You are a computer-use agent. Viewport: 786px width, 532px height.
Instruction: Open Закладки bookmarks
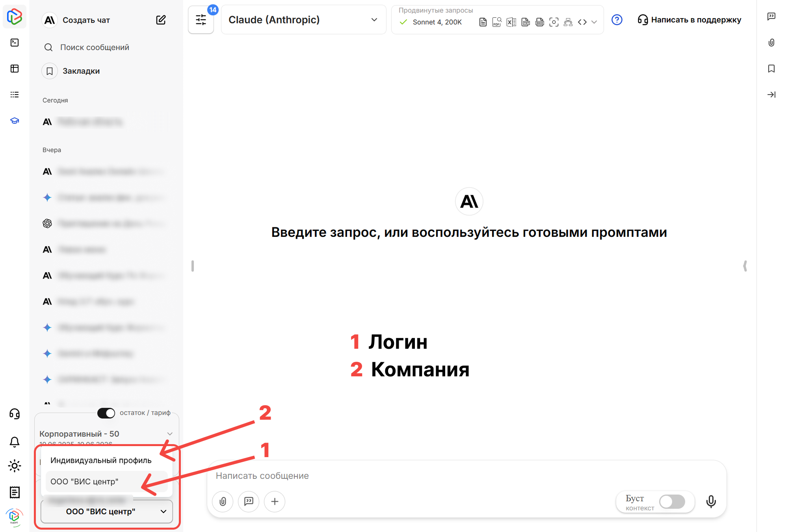(x=81, y=71)
